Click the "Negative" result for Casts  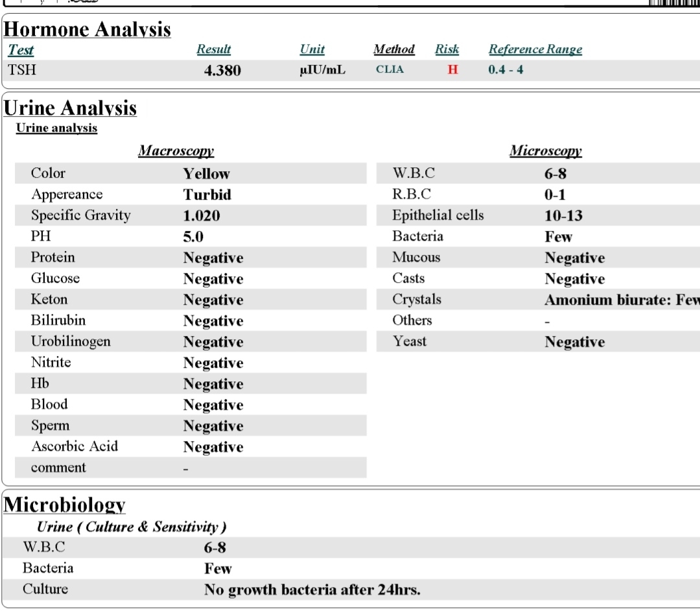[x=575, y=279]
